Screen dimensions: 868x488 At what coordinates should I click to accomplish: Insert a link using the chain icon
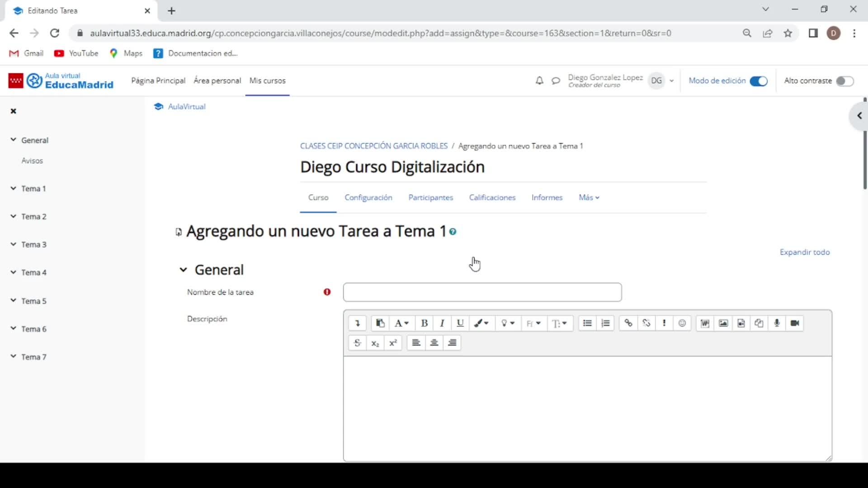[x=628, y=323]
